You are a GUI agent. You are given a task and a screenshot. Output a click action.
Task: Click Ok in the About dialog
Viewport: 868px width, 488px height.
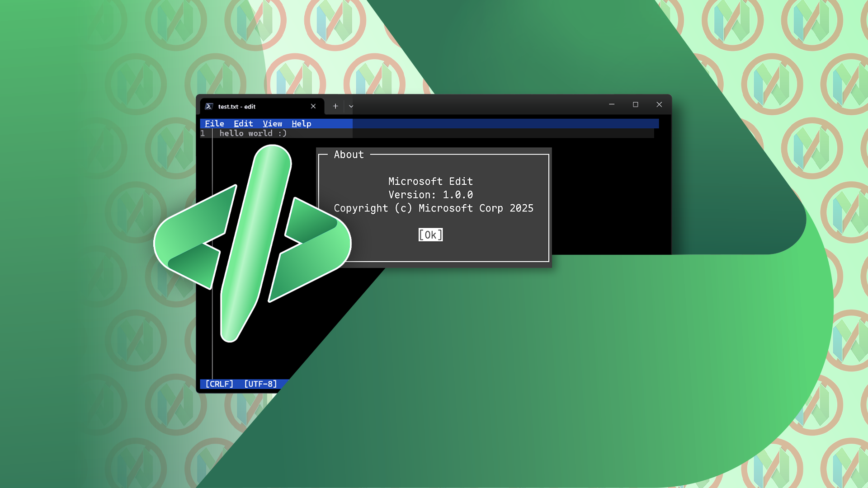coord(430,235)
